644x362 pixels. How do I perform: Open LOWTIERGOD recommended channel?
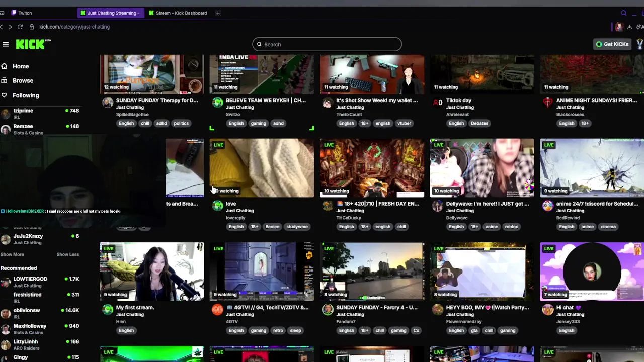40,282
